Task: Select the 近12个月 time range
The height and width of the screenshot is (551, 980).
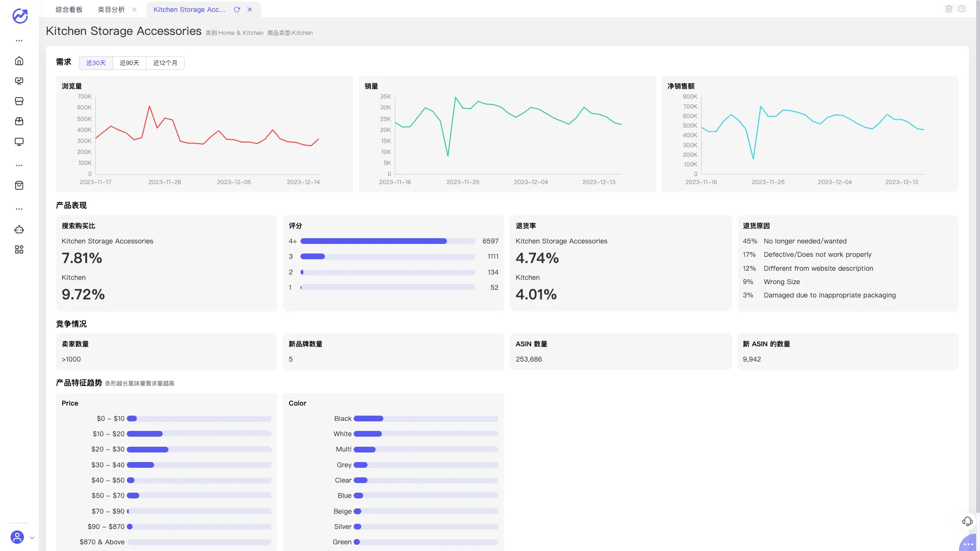Action: 165,63
